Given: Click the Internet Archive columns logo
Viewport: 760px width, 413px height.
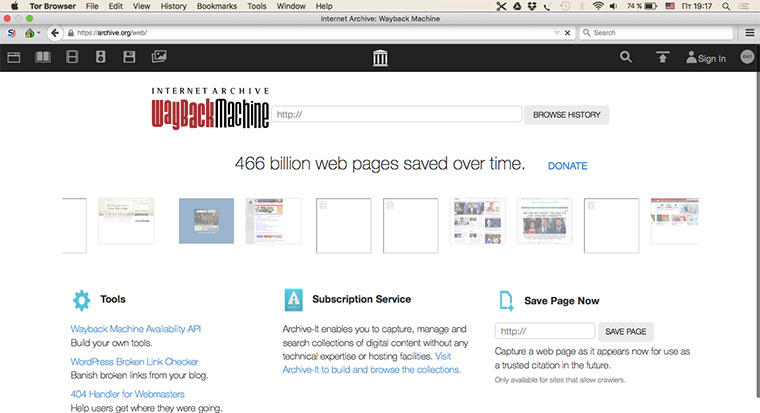Looking at the screenshot, I should (x=380, y=58).
